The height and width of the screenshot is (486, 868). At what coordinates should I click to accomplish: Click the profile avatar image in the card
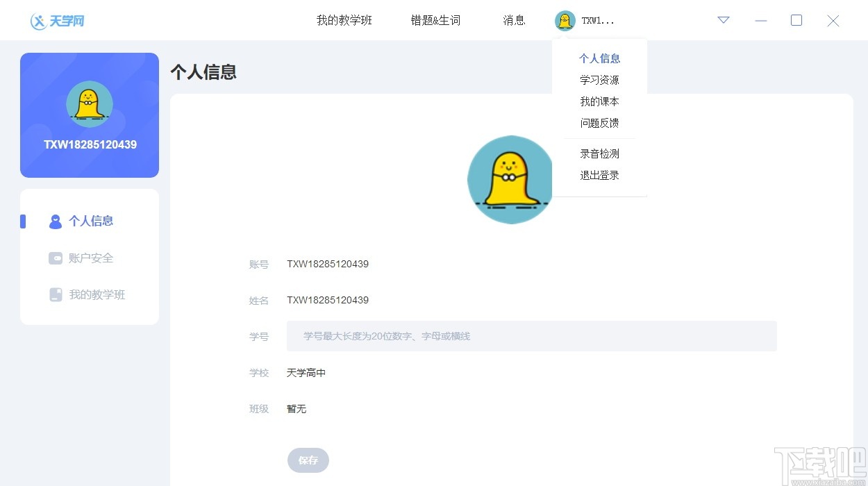89,104
